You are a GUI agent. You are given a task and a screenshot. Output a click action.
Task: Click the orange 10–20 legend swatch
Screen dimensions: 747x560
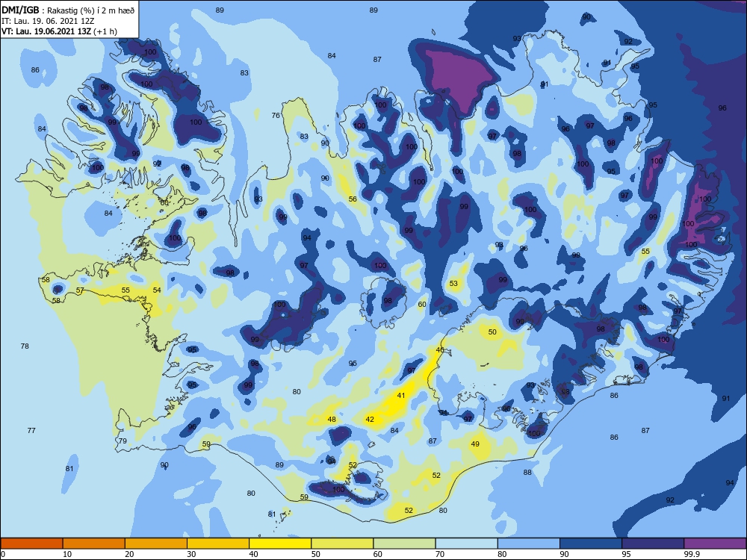94,544
